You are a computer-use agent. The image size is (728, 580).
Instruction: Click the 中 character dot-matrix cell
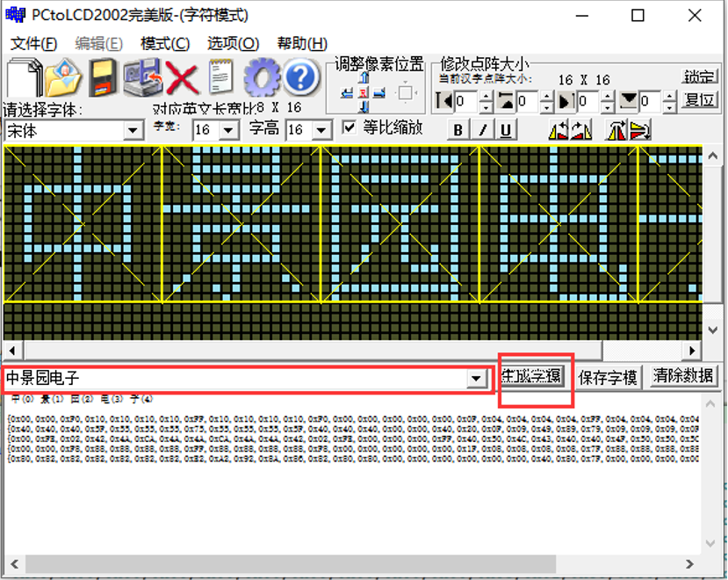point(83,224)
